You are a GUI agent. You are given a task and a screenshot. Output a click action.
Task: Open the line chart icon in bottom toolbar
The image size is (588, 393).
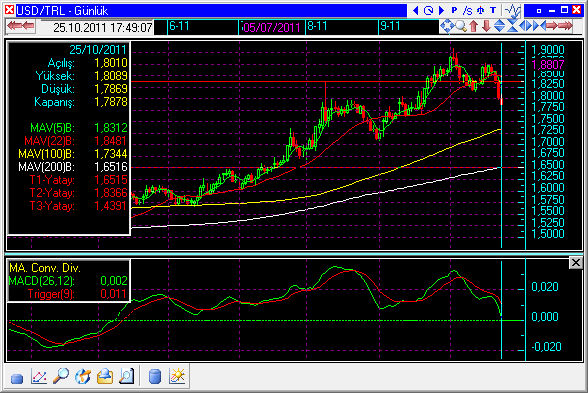[39, 376]
